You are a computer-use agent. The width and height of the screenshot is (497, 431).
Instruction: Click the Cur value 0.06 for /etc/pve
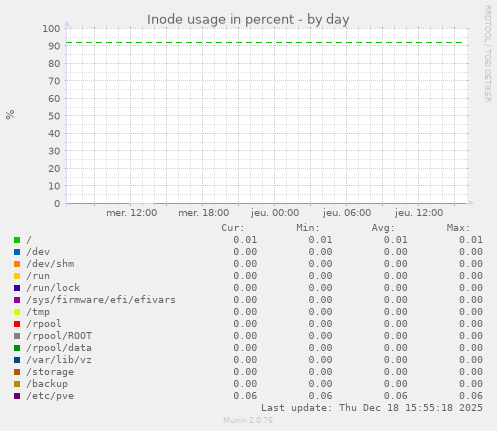[x=245, y=396]
